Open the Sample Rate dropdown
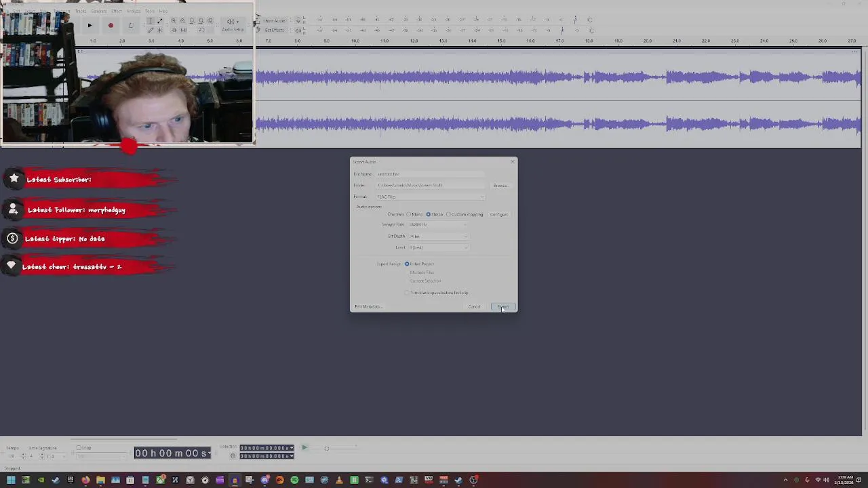 tap(437, 224)
